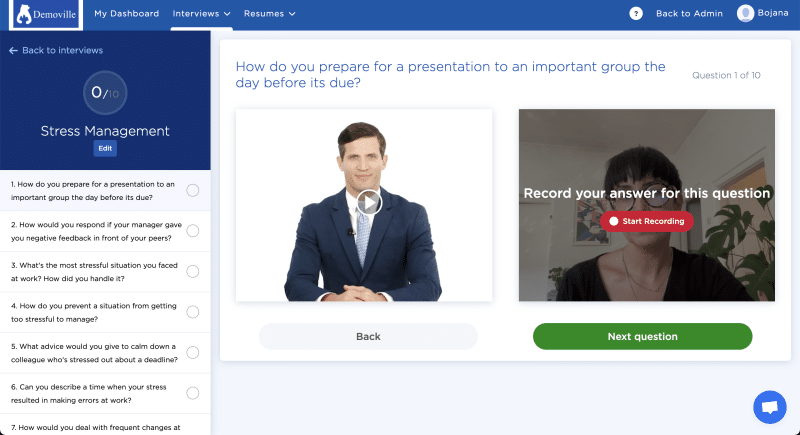
Task: Click the Back to interviews arrow
Action: point(14,50)
